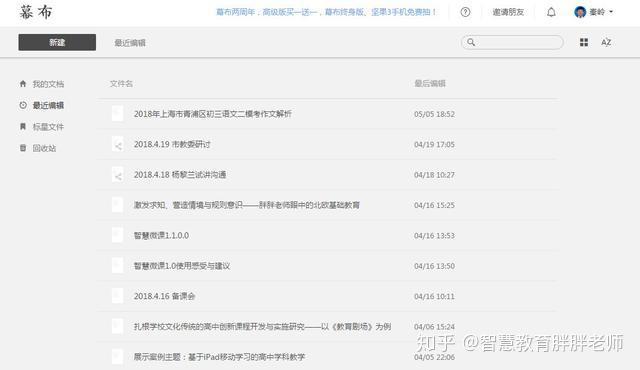Click the user avatar for 秦岭
The width and height of the screenshot is (640, 370).
580,12
